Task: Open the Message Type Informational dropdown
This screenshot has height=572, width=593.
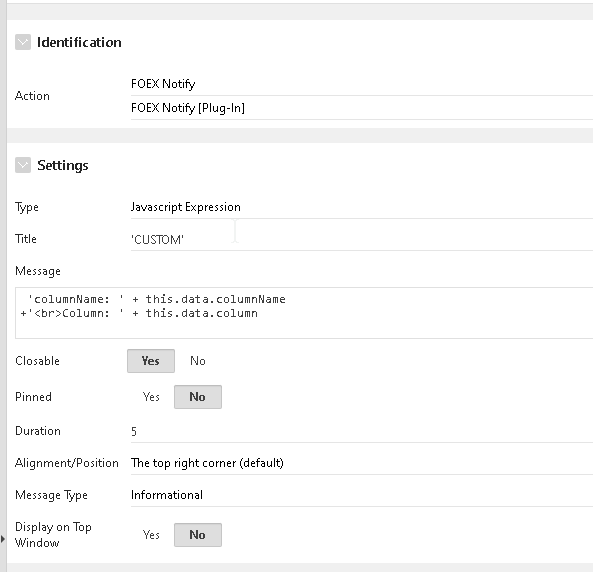Action: click(362, 495)
